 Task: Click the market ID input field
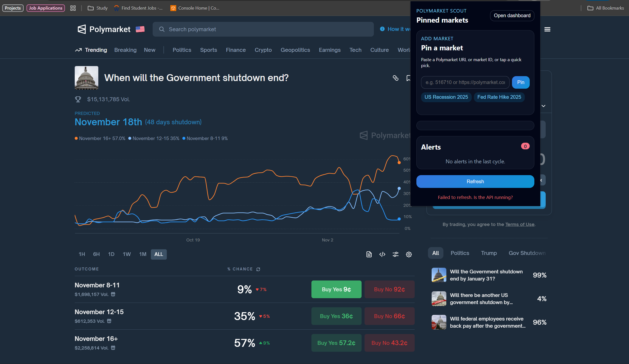point(465,82)
